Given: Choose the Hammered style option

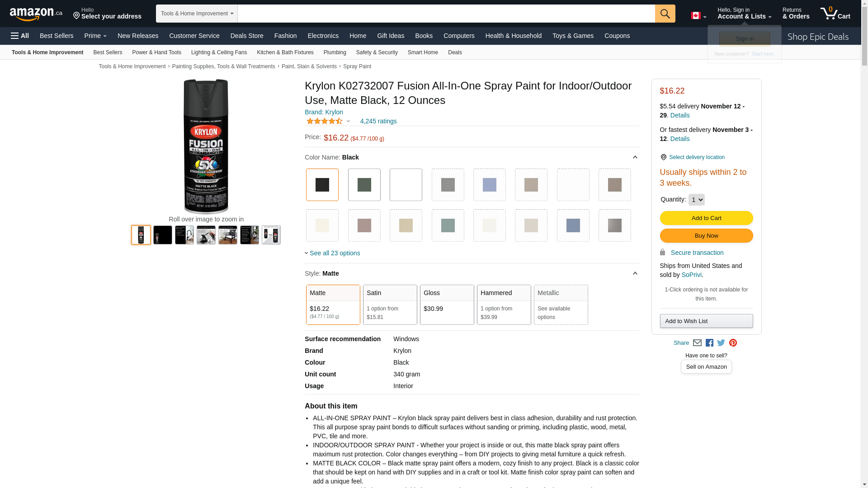Looking at the screenshot, I should coord(504,305).
